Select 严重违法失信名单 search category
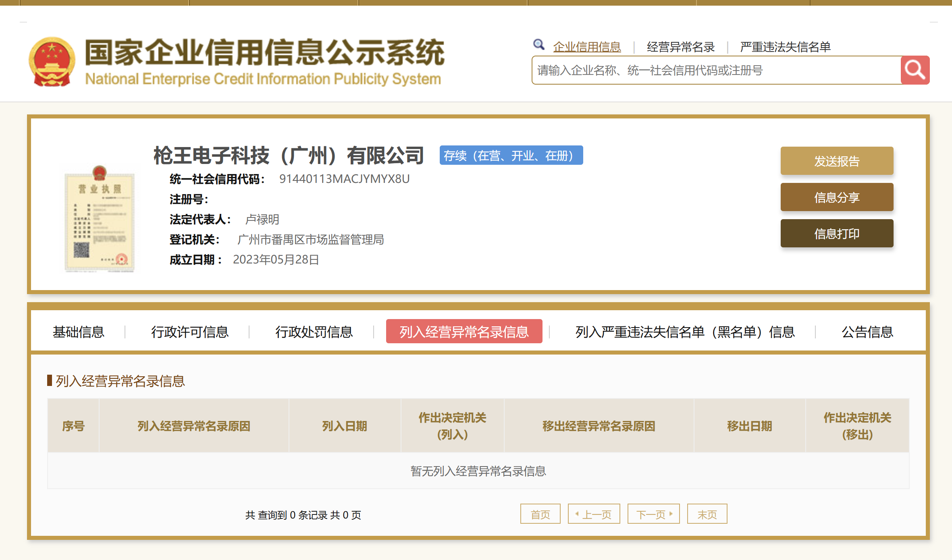The height and width of the screenshot is (560, 952). (x=785, y=47)
